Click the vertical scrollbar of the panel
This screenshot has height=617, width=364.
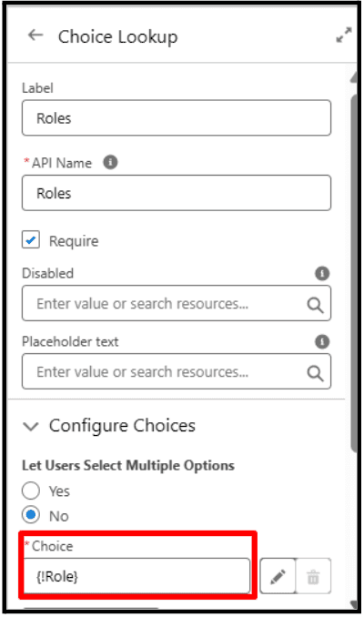(353, 276)
